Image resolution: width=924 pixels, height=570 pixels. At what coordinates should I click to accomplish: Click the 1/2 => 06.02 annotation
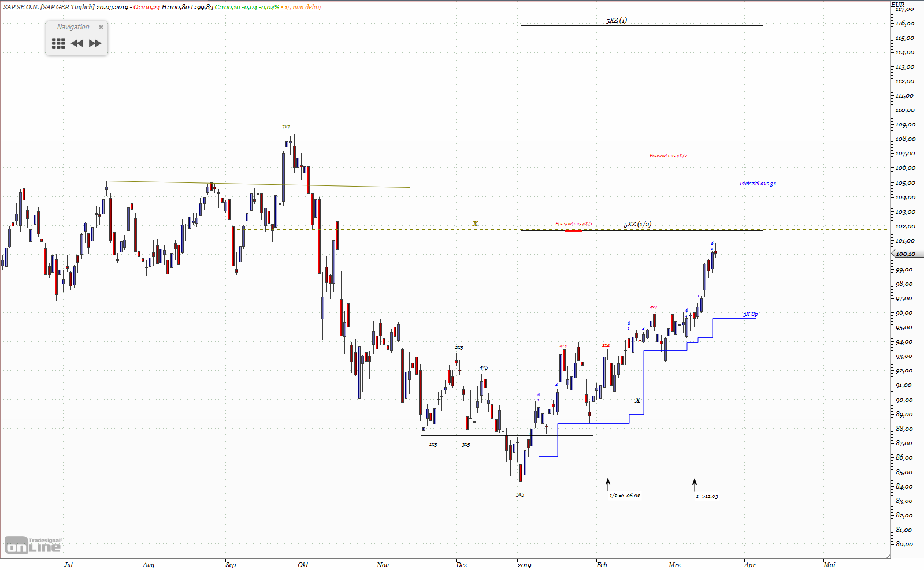pyautogui.click(x=625, y=496)
